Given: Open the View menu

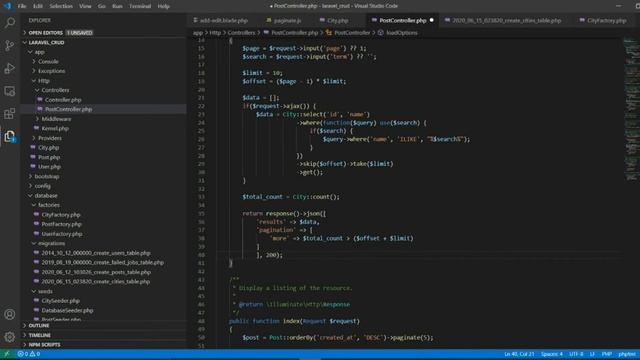Looking at the screenshot, I should click(85, 6).
